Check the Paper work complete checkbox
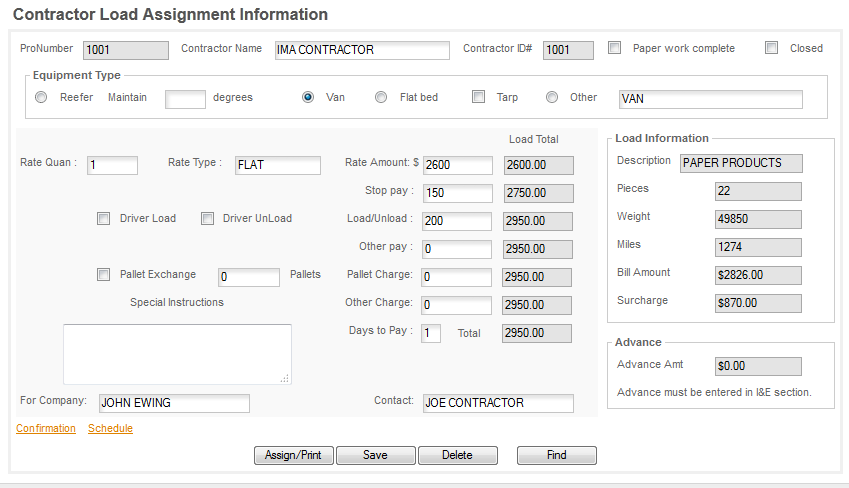 (x=614, y=48)
